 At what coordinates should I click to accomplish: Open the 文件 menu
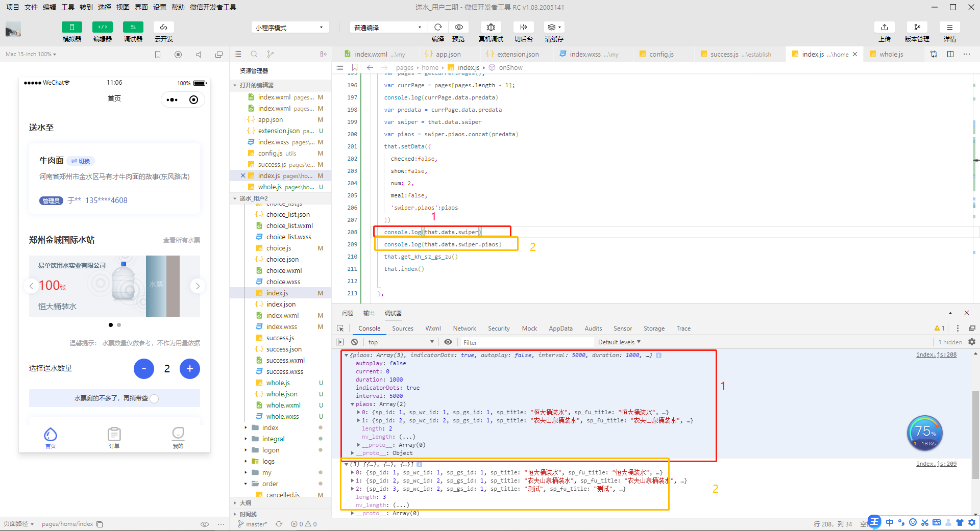click(x=31, y=7)
